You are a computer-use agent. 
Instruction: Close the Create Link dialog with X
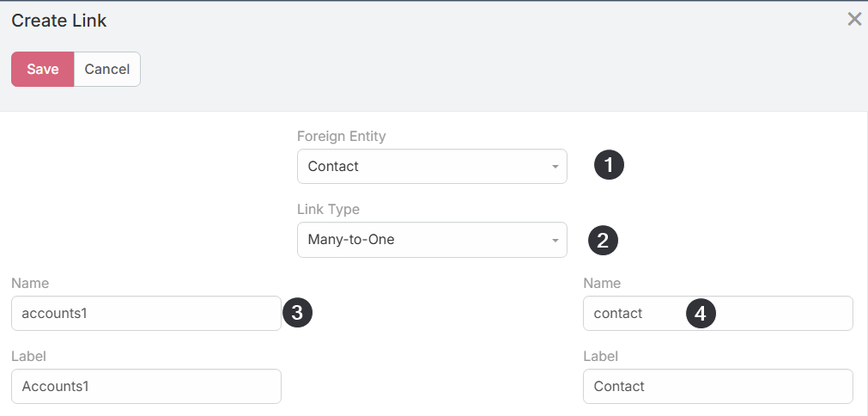pyautogui.click(x=854, y=20)
